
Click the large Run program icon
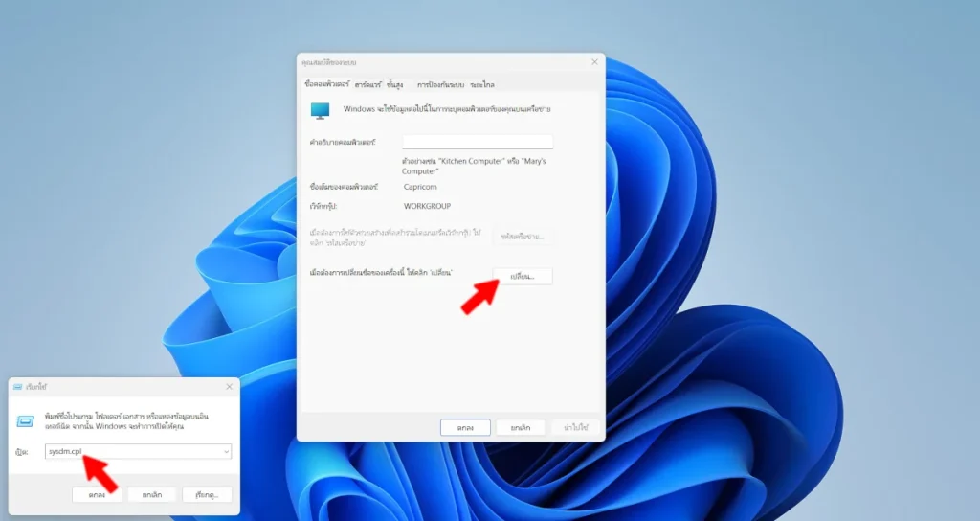tap(27, 419)
